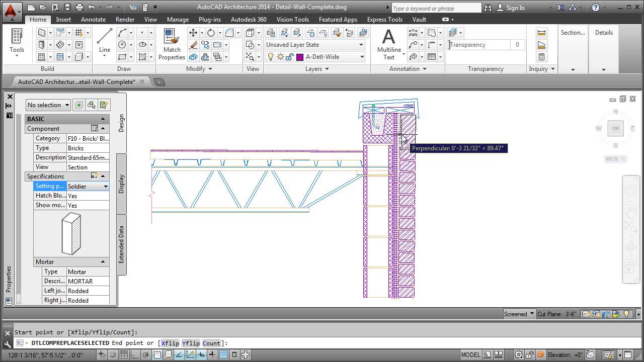Switch to the Annotate ribbon tab
The width and height of the screenshot is (644, 362).
(x=93, y=19)
